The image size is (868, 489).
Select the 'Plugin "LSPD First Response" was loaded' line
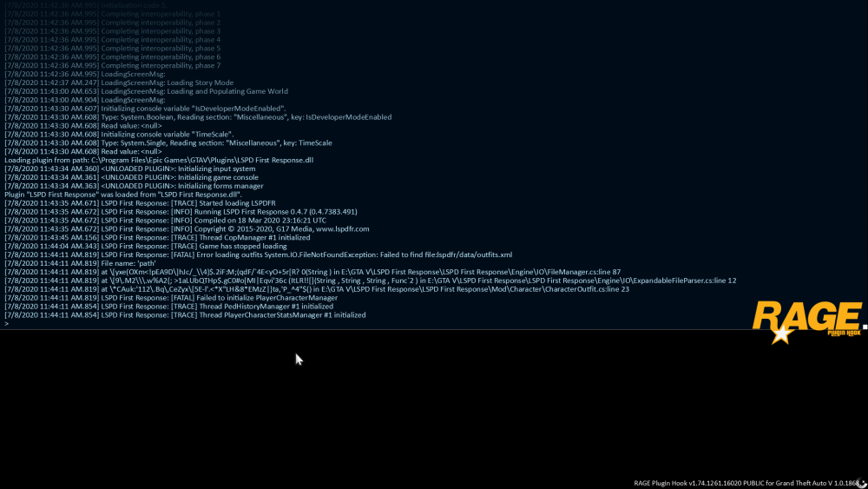coord(123,195)
